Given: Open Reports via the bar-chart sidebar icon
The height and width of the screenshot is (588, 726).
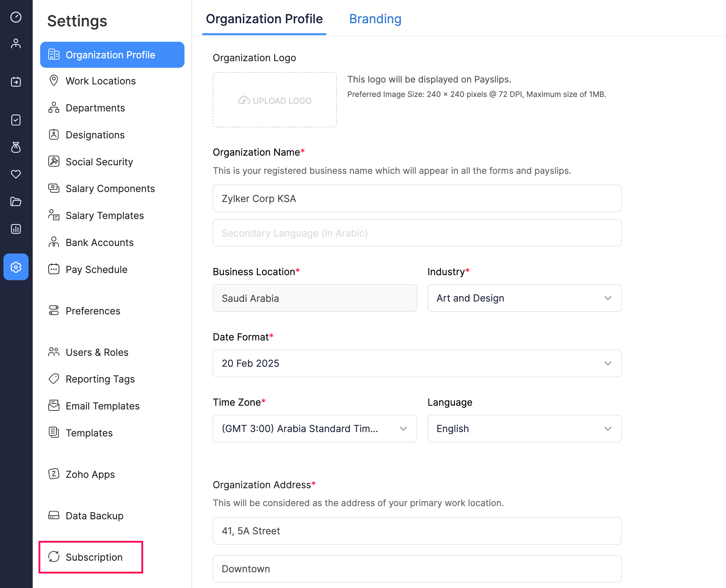Looking at the screenshot, I should 16,229.
